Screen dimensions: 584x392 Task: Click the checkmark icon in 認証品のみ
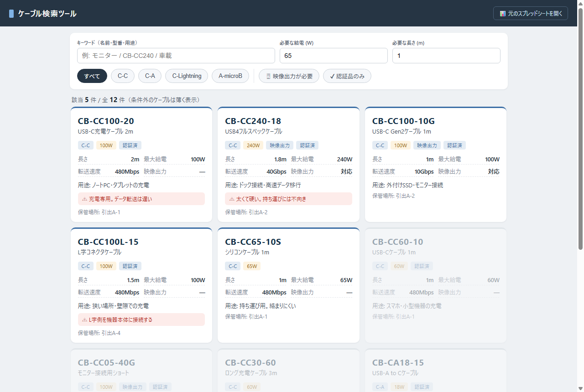pos(332,76)
